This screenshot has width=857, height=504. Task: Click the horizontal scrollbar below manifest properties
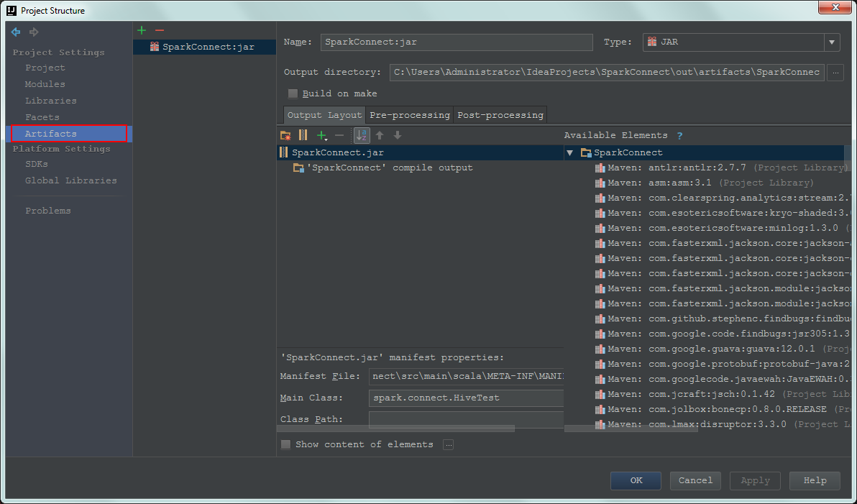tap(396, 430)
